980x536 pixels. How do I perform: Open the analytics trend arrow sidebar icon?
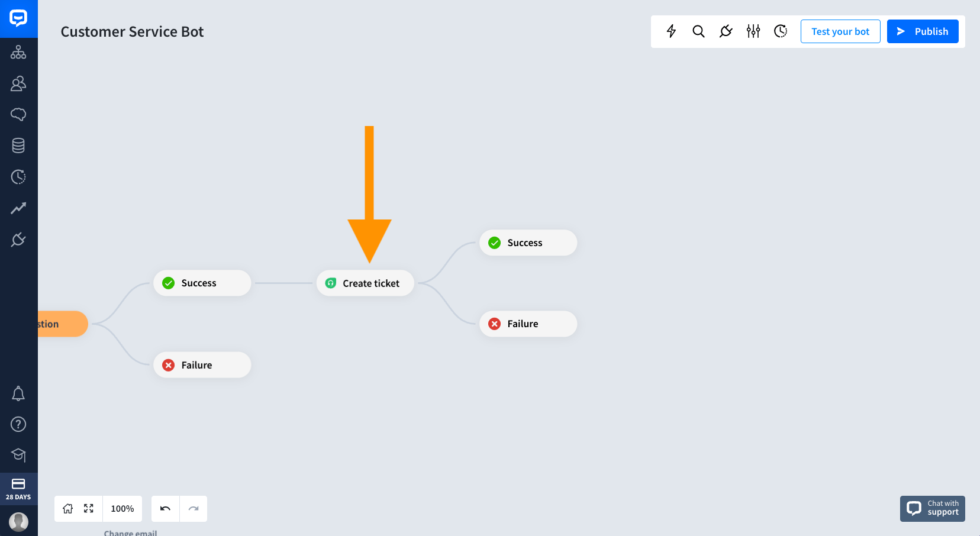[x=18, y=208]
